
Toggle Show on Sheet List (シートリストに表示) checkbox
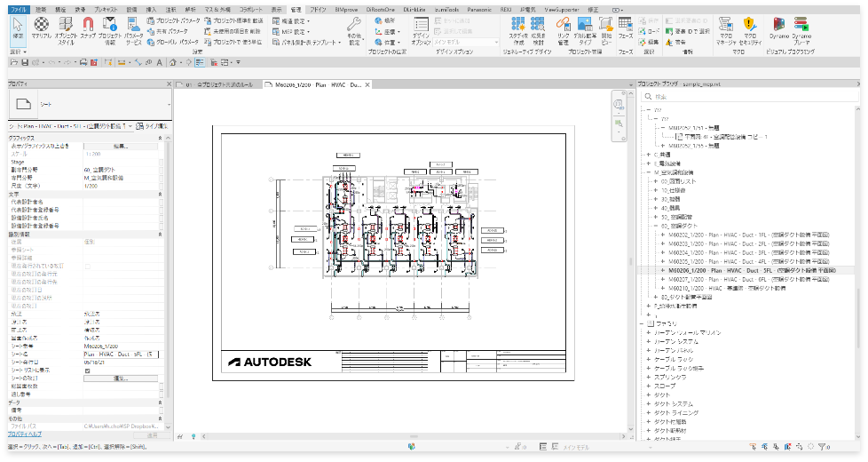(x=88, y=370)
